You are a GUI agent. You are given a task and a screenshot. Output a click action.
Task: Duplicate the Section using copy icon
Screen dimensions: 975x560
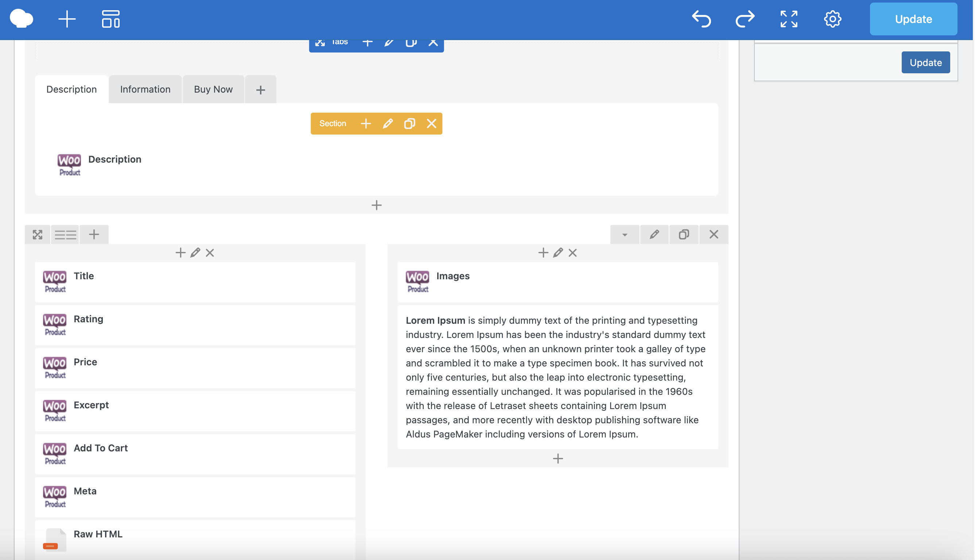[409, 124]
